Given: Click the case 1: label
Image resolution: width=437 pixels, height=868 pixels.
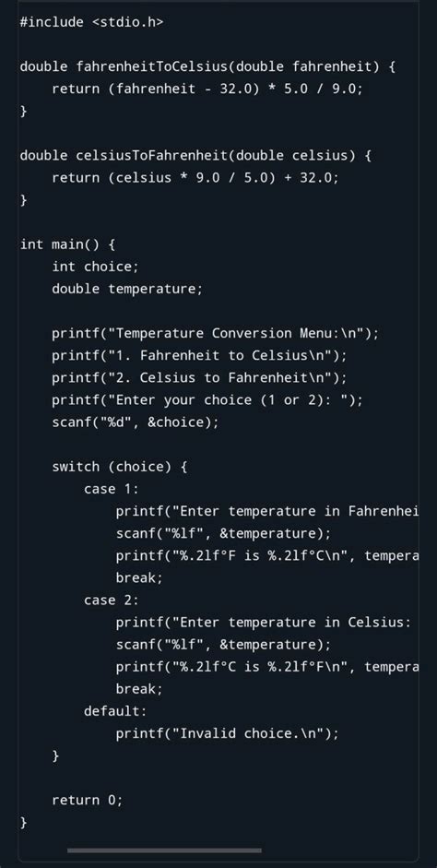Looking at the screenshot, I should point(112,489).
